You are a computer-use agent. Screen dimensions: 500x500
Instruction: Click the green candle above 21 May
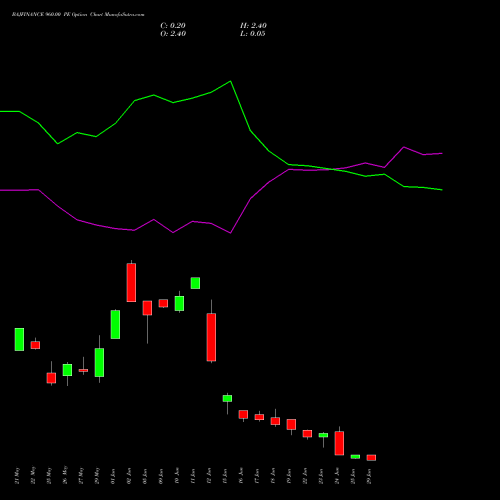click(19, 339)
